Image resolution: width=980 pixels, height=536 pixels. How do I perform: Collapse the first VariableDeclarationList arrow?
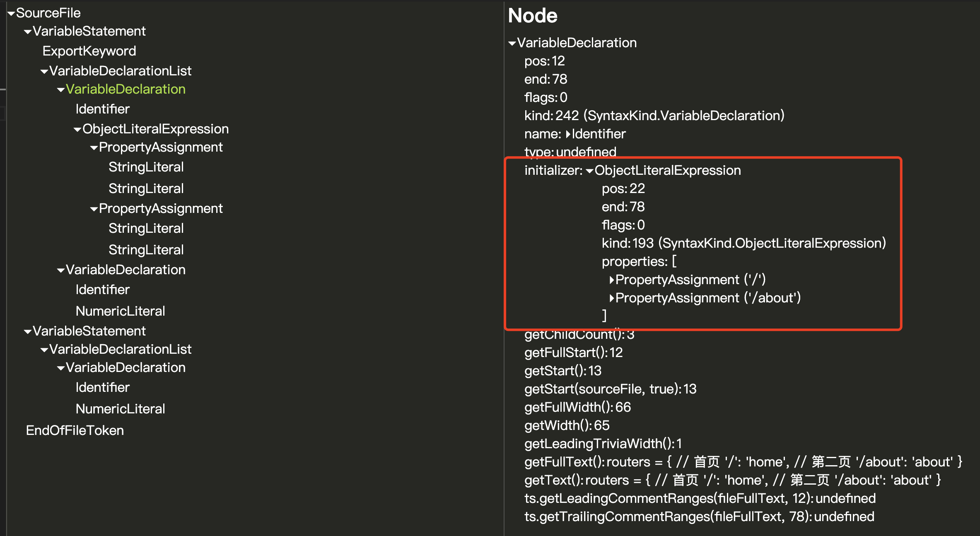click(44, 72)
